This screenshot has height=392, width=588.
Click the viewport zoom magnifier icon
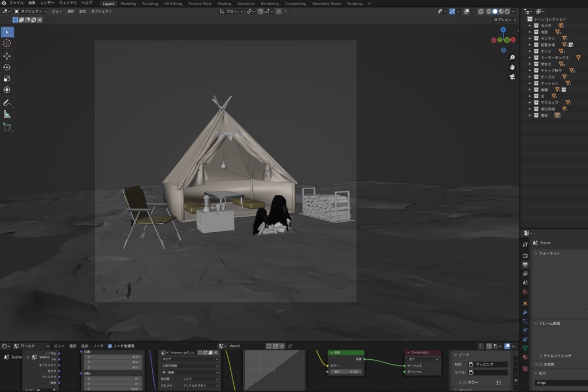[x=512, y=57]
